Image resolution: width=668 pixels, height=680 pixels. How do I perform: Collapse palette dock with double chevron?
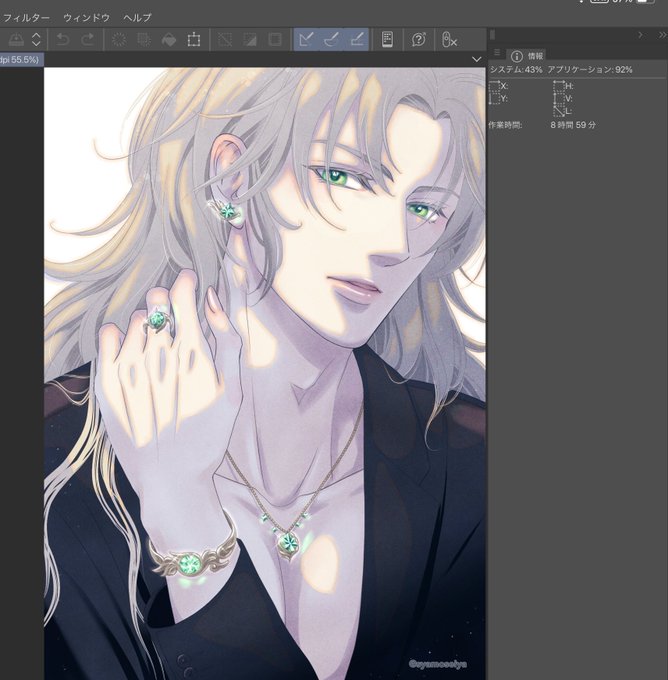point(662,35)
